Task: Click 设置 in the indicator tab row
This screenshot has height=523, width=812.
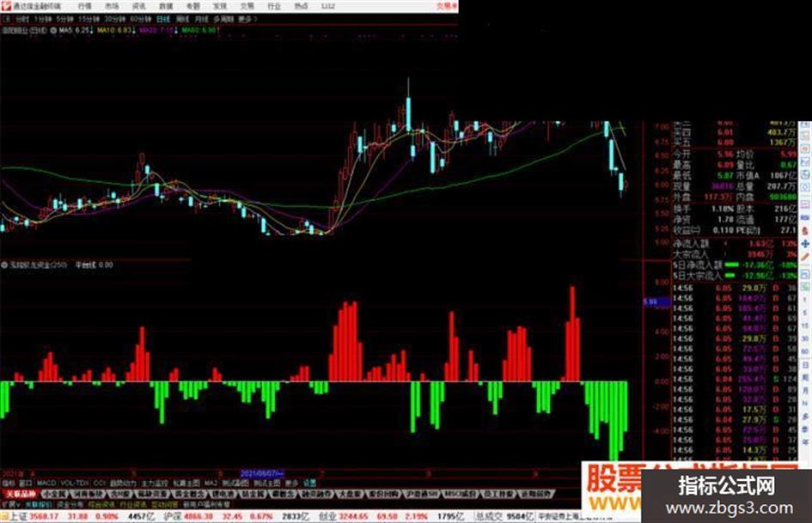Action: 309,483
